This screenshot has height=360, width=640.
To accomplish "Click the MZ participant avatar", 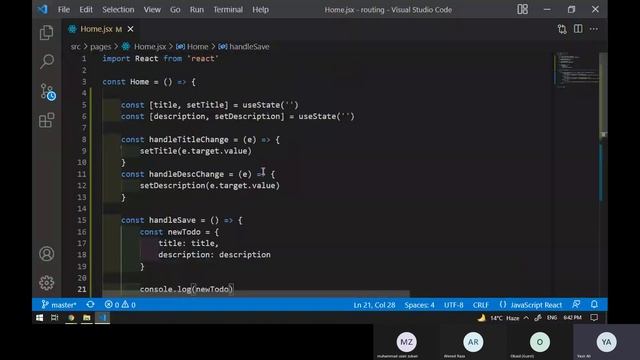I will point(407,342).
